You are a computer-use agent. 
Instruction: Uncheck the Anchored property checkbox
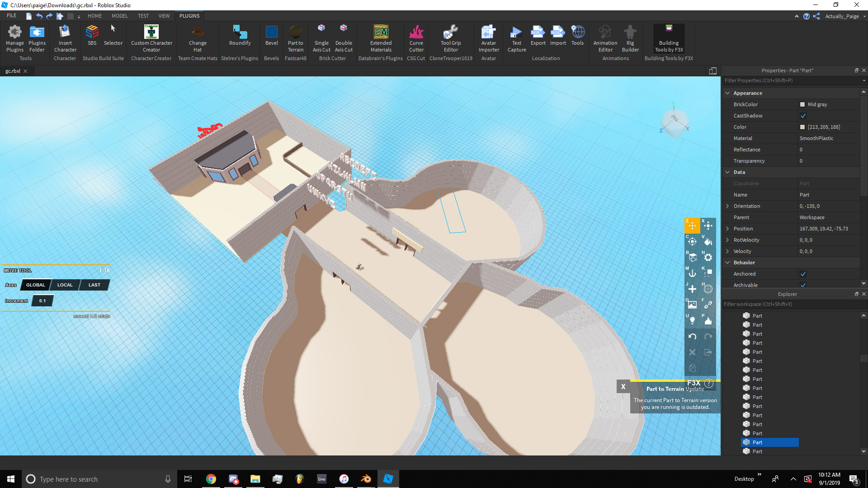point(803,274)
